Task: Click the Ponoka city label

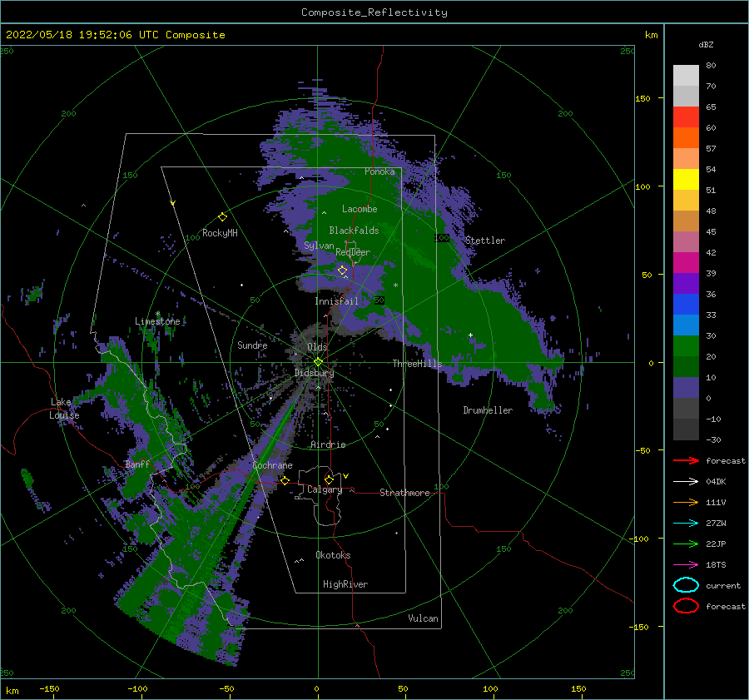Action: pyautogui.click(x=379, y=171)
